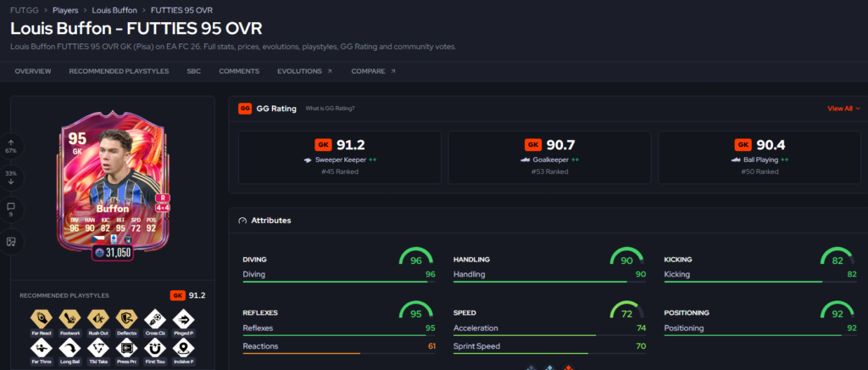Click the Kicking 82 circular gauge
This screenshot has width=868, height=370.
837,258
